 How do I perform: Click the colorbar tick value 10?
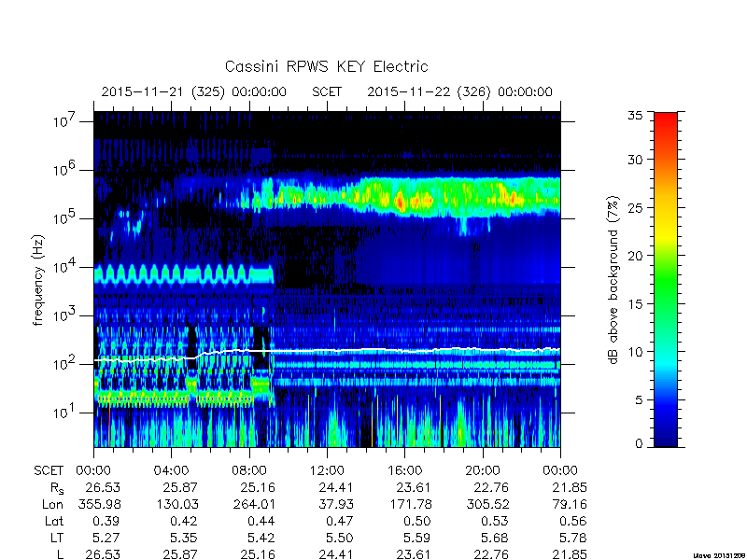click(635, 352)
